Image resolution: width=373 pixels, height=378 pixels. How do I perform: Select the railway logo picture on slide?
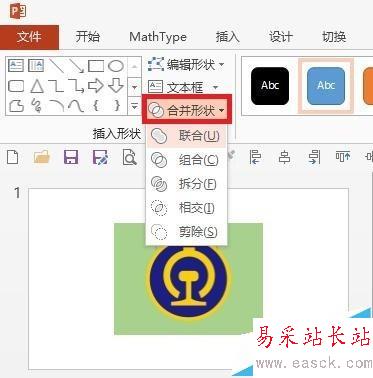coord(190,283)
